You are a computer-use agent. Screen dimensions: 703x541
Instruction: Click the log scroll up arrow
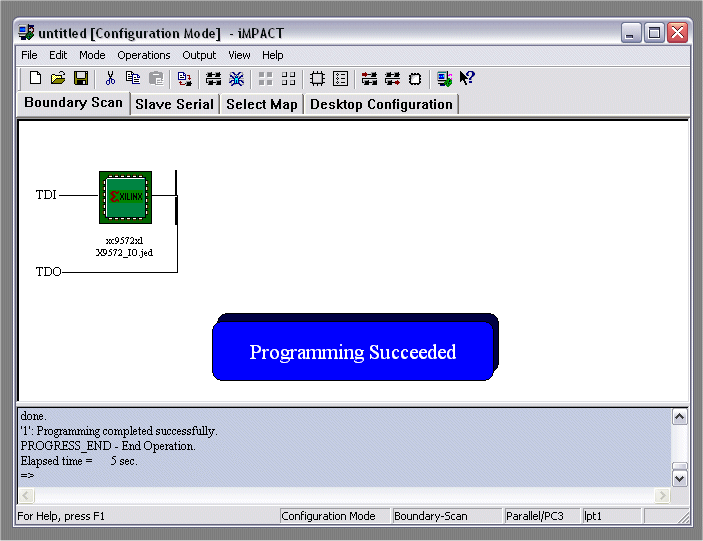(680, 417)
